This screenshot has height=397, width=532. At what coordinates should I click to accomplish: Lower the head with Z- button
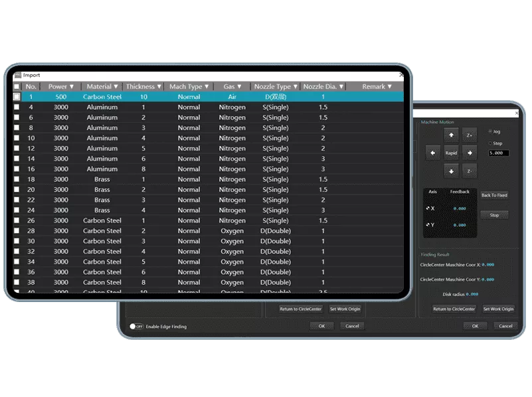click(x=470, y=171)
